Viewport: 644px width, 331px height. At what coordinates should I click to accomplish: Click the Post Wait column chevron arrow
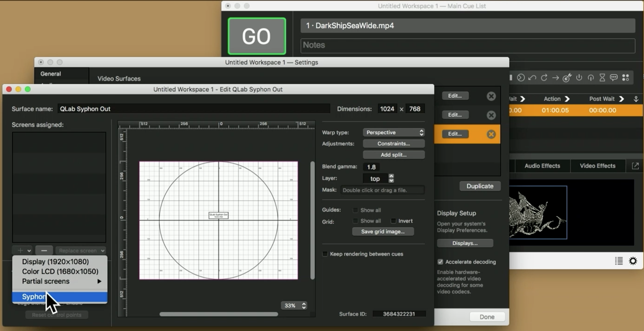621,99
